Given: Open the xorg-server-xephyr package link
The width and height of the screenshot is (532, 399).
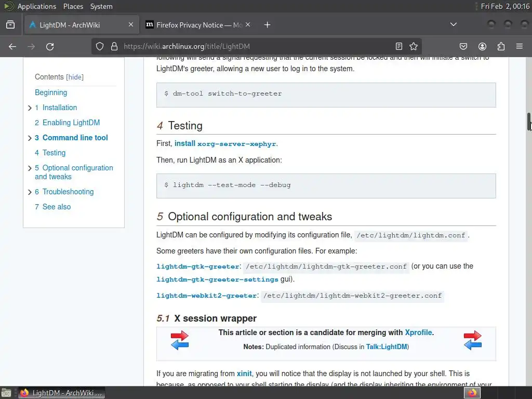Looking at the screenshot, I should (x=237, y=144).
